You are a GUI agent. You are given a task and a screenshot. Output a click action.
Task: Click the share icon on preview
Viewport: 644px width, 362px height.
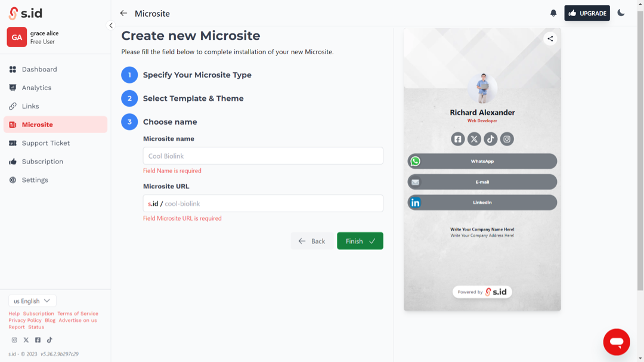pyautogui.click(x=550, y=39)
